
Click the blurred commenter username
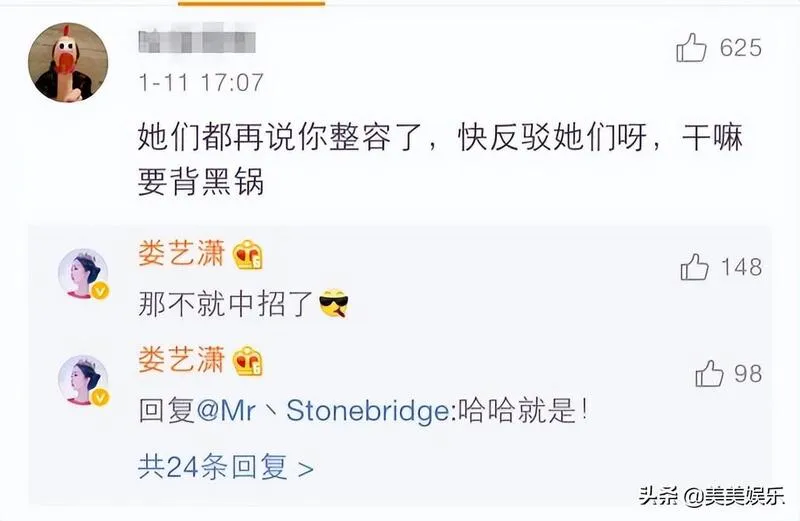197,40
